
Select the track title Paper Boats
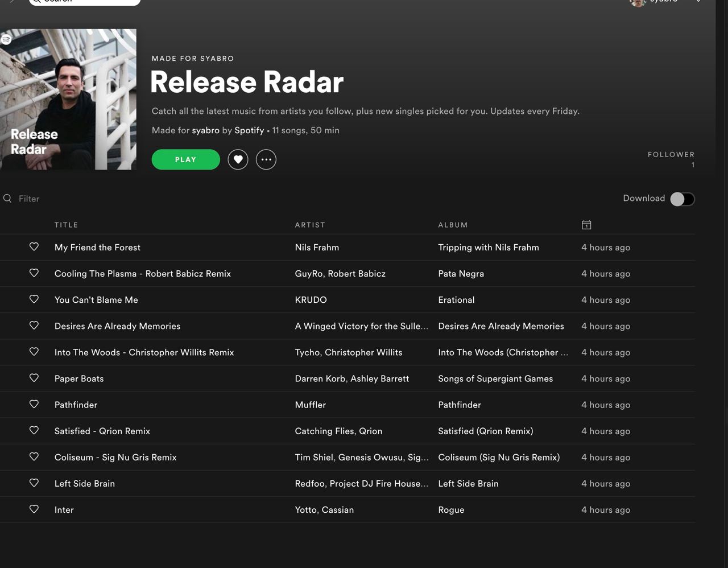point(79,378)
